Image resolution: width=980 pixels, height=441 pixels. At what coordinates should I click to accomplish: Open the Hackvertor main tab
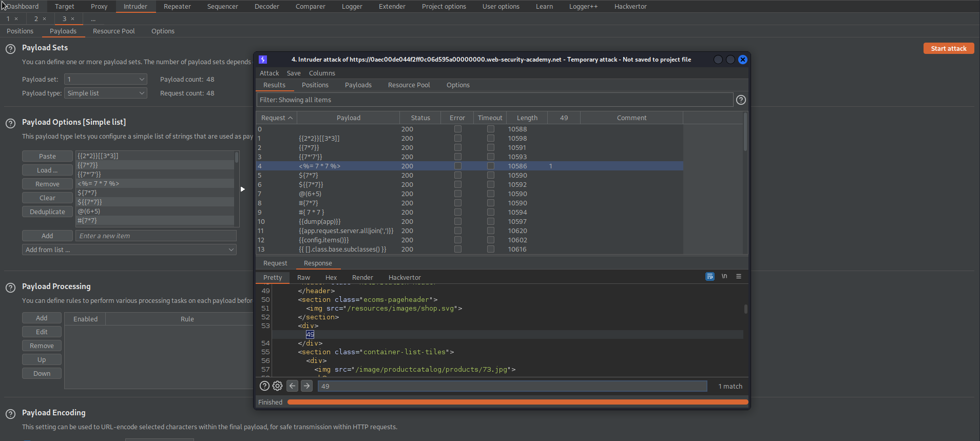point(630,7)
